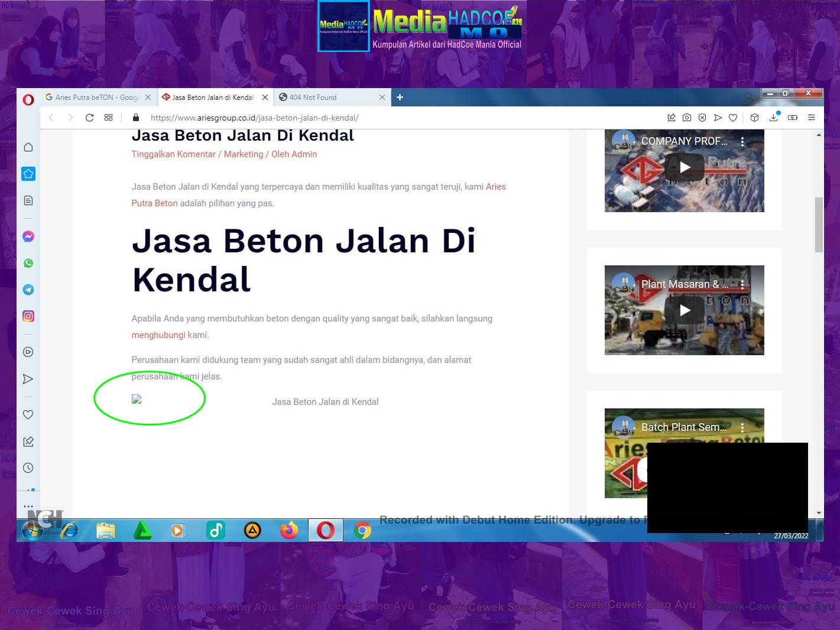Open Telegram in the sidebar
This screenshot has width=840, height=630.
click(28, 290)
